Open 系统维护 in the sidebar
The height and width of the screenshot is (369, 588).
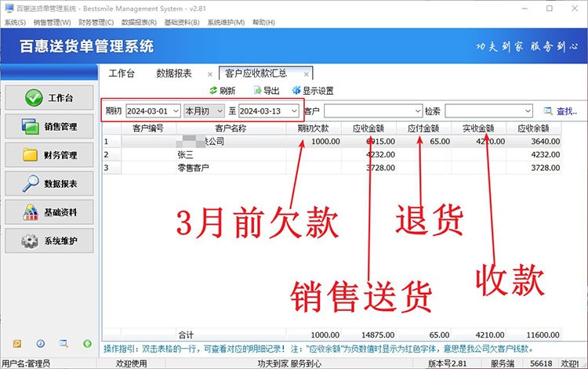tap(49, 241)
